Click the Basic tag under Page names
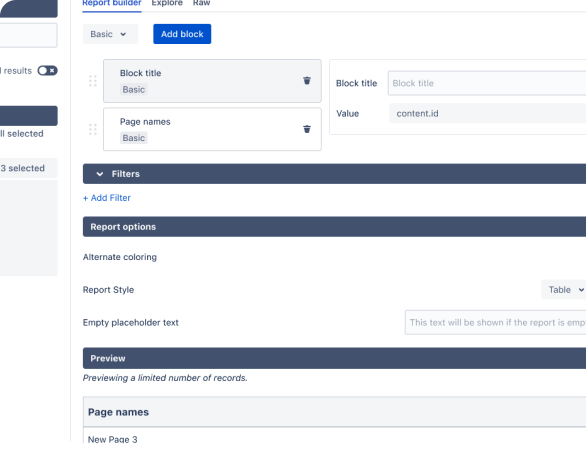 [x=134, y=138]
